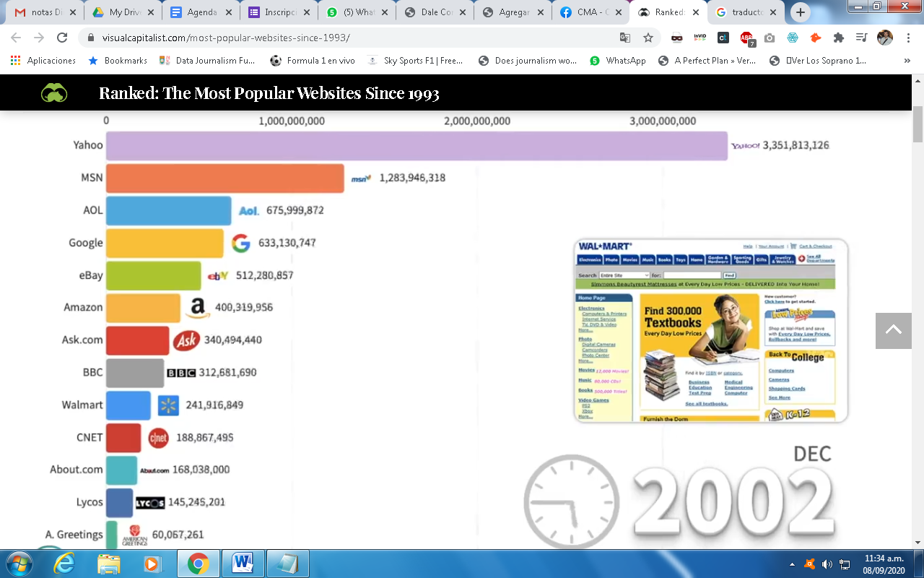The image size is (924, 578).
Task: Open the Chrome profile avatar
Action: 885,38
